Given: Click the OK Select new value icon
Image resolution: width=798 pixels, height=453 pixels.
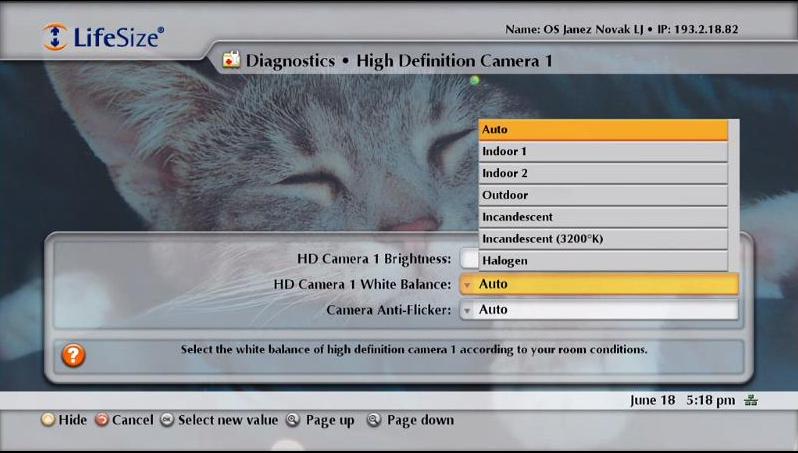Looking at the screenshot, I should (167, 420).
